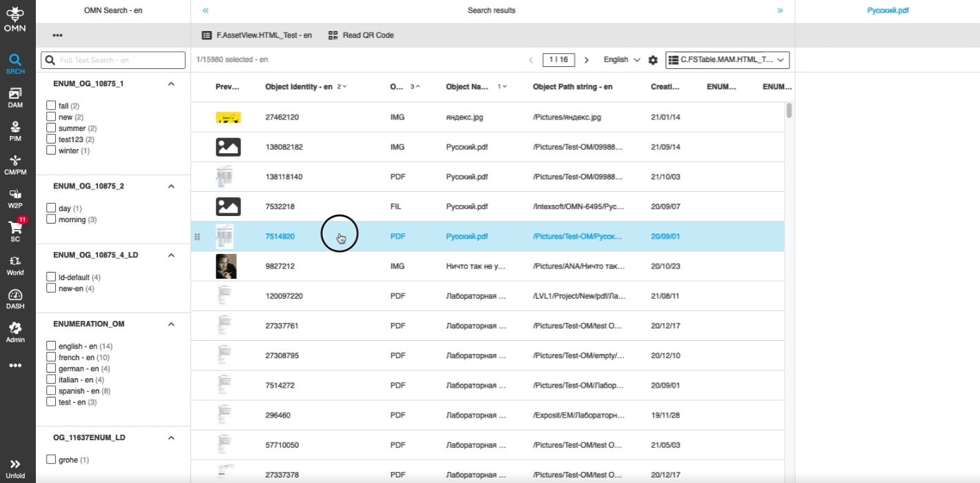Viewport: 980px width, 483px height.
Task: Open the CM/PM module icon
Action: pos(15,165)
